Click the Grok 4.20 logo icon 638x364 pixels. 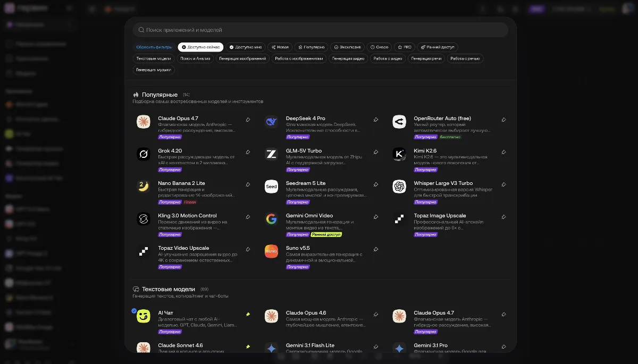point(144,154)
